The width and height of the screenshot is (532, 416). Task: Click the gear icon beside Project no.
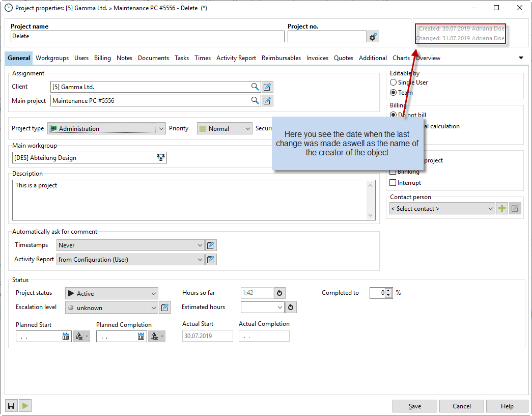(x=373, y=37)
